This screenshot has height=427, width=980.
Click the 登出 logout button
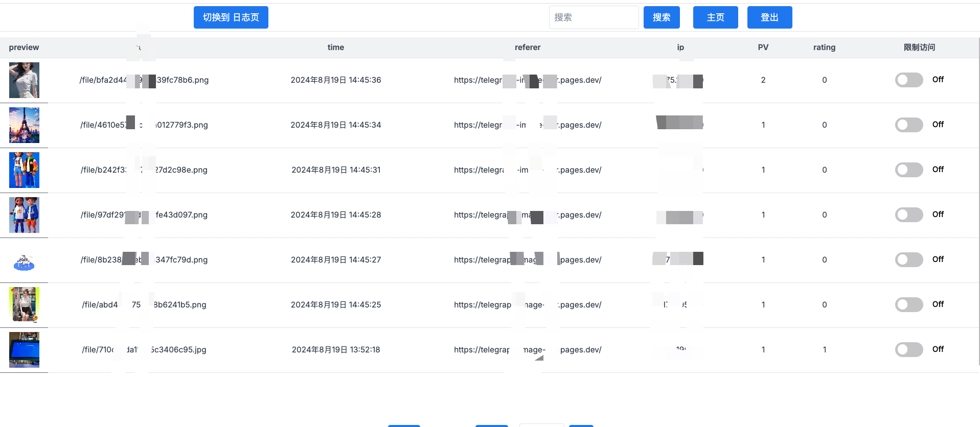[769, 17]
